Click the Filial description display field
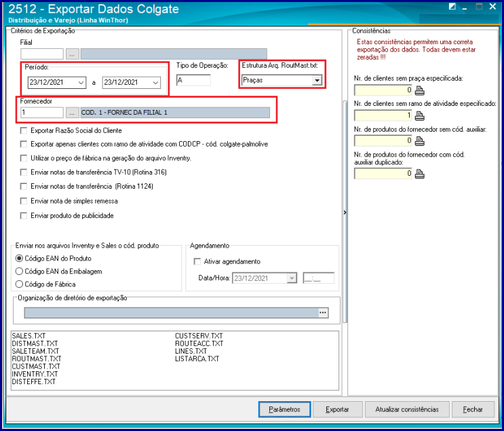Viewport: 504px width, 431px height. [x=174, y=54]
